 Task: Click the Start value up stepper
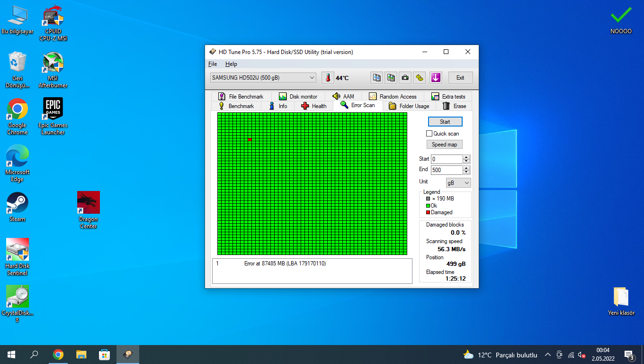pos(466,157)
